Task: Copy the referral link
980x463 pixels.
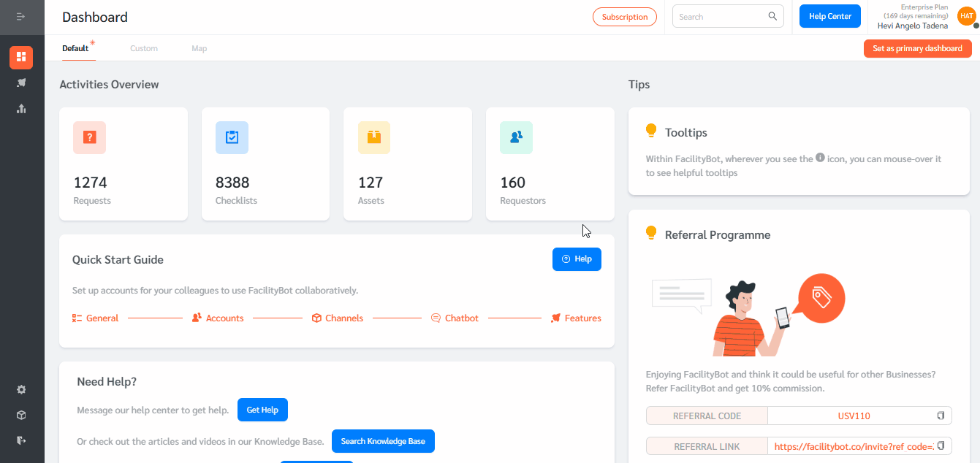Action: [941, 445]
